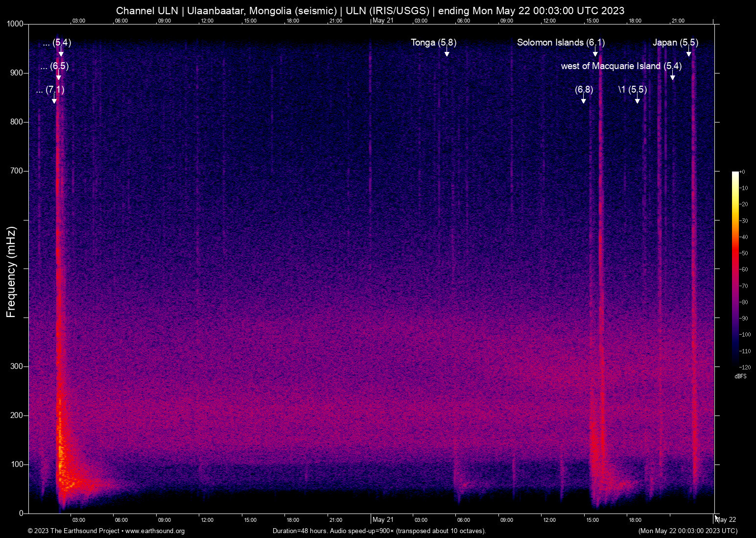Click the -60 value on the dBFS scale
The image size is (756, 538).
pos(745,269)
